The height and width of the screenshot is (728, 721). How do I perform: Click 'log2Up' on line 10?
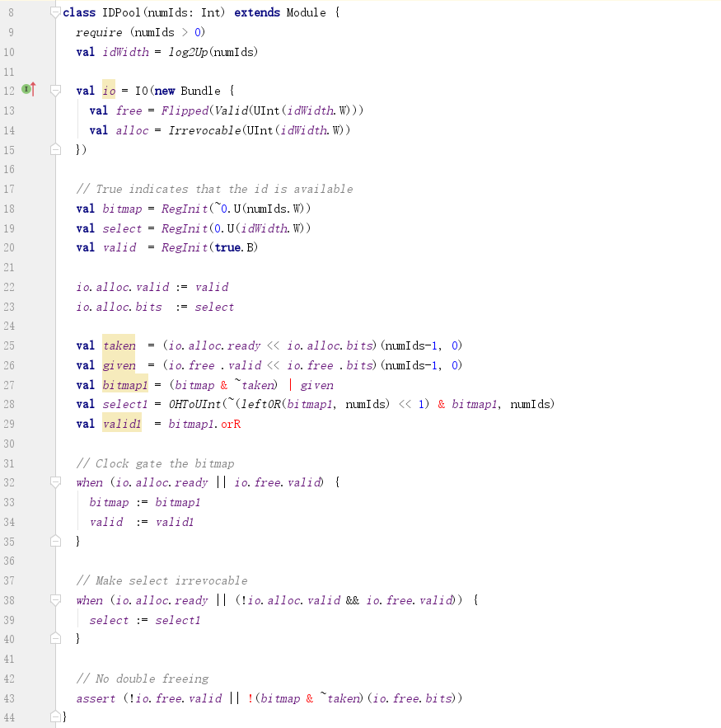pyautogui.click(x=188, y=52)
